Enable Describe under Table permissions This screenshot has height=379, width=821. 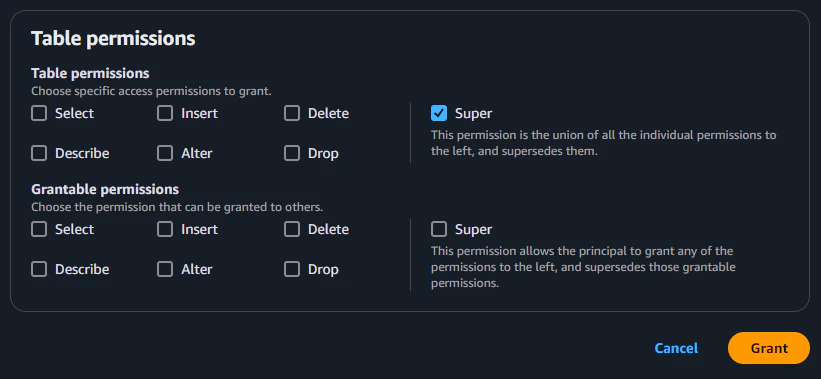39,153
